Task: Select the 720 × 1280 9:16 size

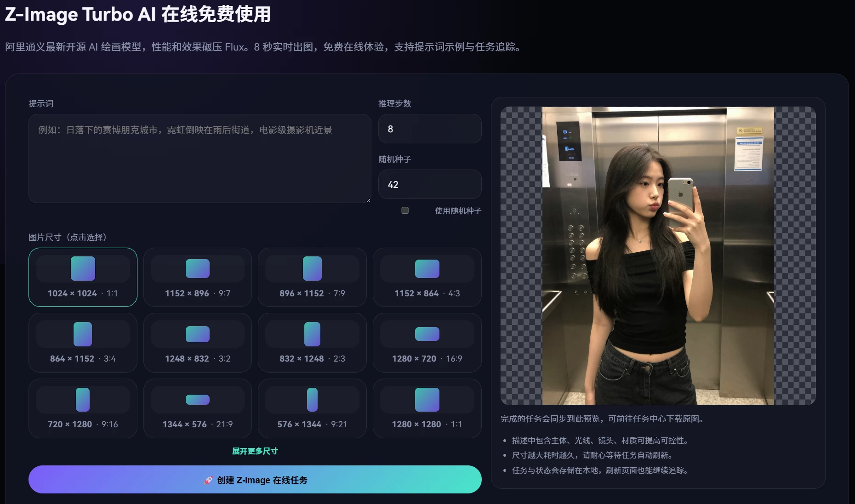Action: [83, 408]
